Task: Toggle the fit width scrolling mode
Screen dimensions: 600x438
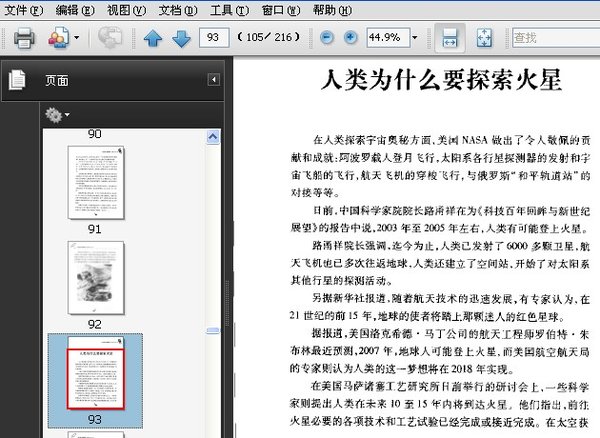Action: pyautogui.click(x=450, y=38)
